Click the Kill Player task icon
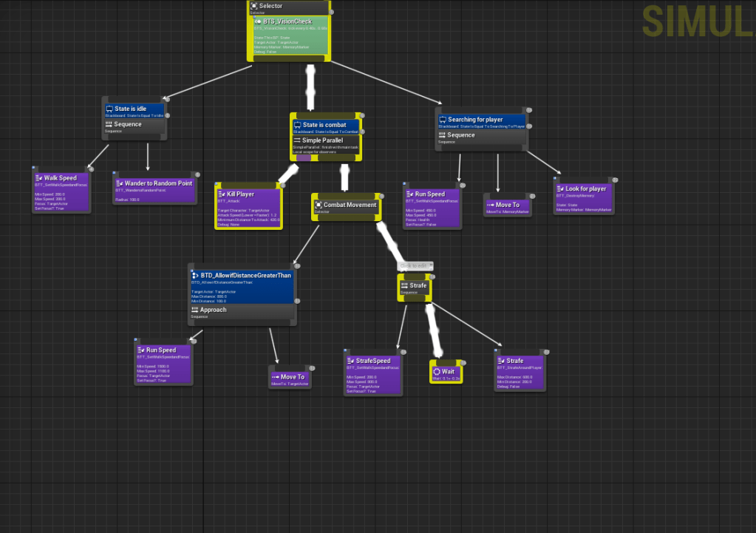 tap(222, 194)
